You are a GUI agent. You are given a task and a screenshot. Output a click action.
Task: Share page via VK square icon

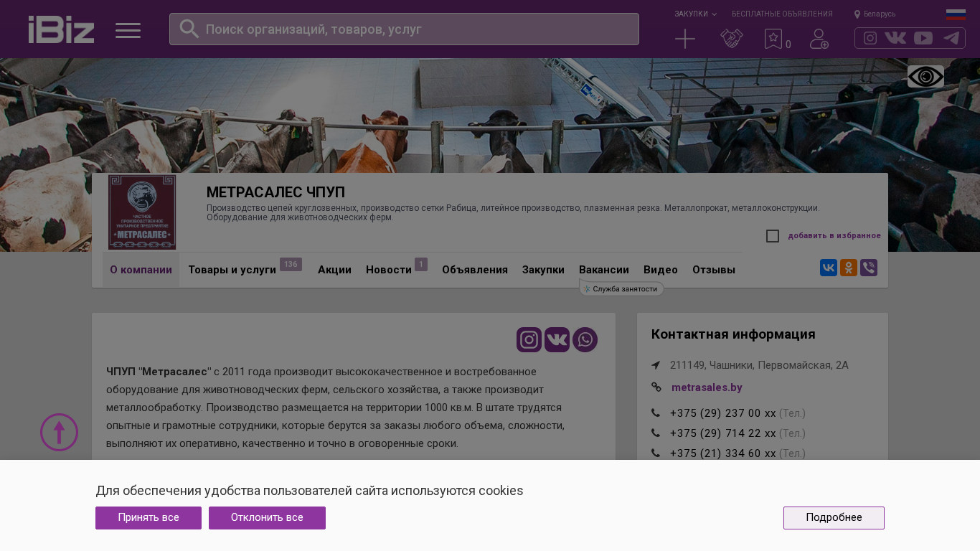829,268
